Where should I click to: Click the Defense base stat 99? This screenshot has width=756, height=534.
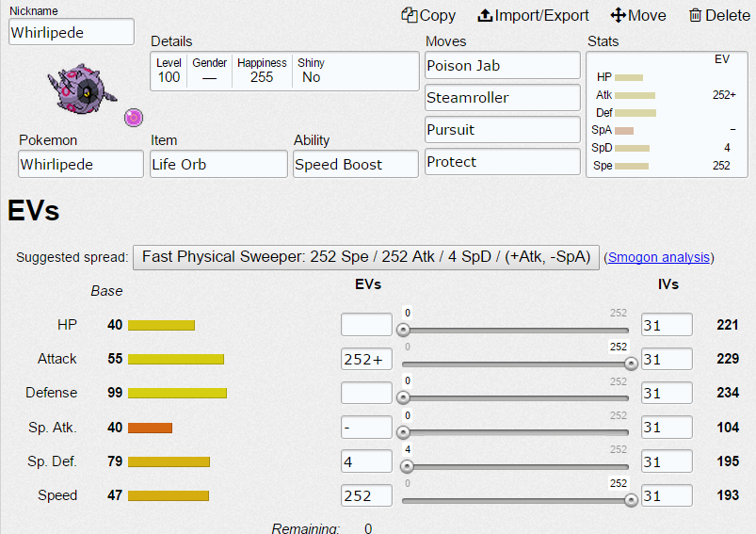pyautogui.click(x=115, y=393)
